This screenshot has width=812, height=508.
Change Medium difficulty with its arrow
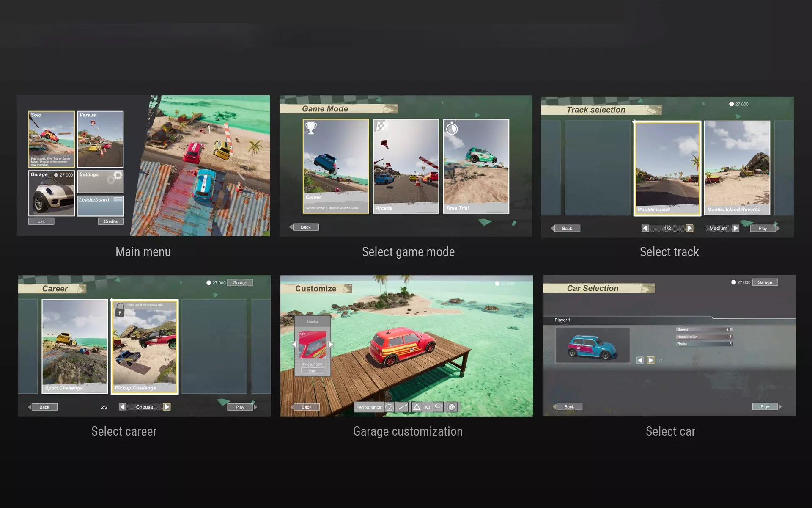tap(735, 228)
